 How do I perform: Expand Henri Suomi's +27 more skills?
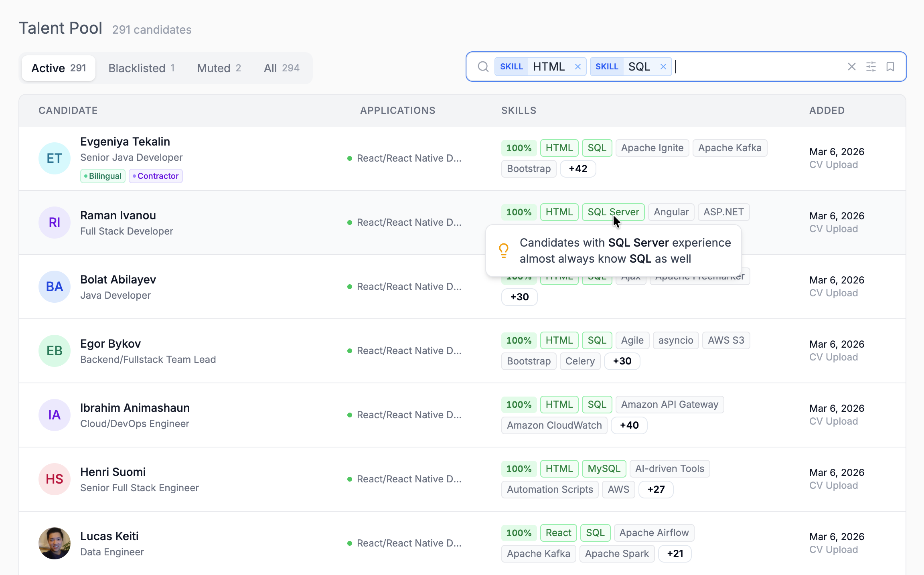[656, 490]
